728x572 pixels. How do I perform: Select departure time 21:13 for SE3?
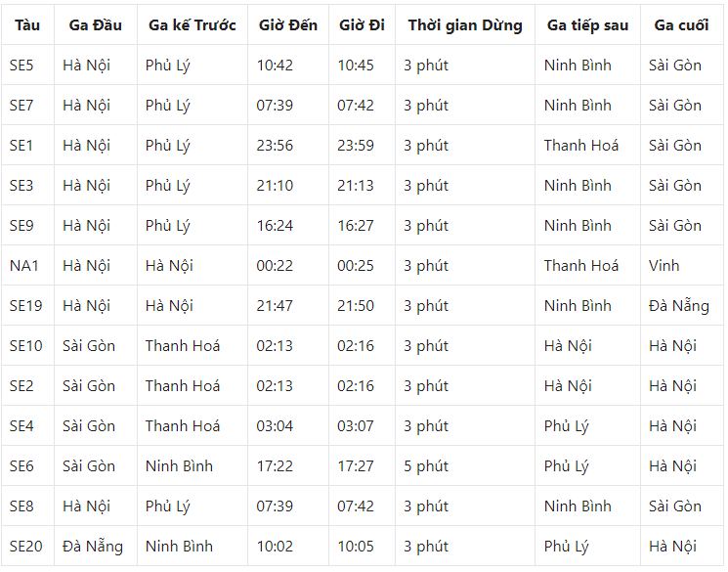coord(355,186)
